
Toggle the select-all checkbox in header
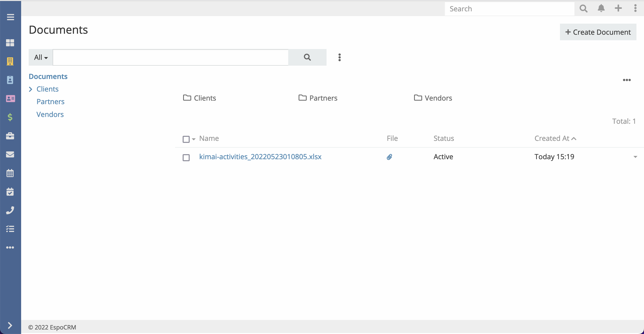tap(186, 139)
